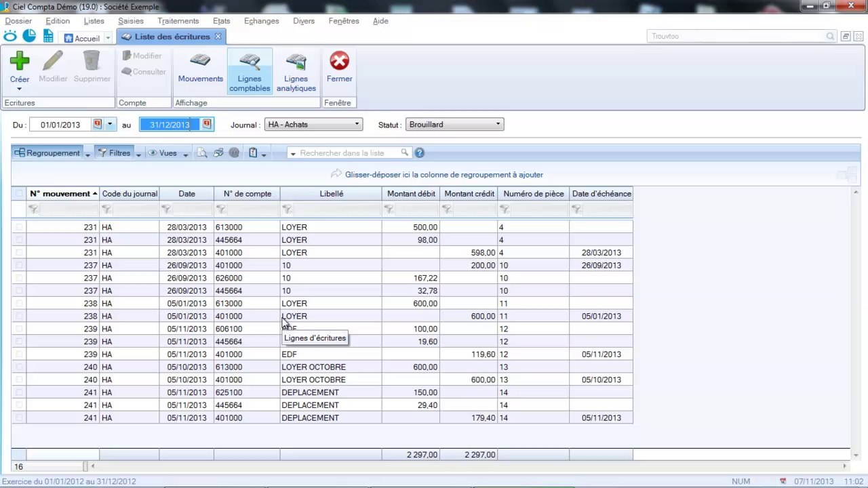868x488 pixels.
Task: Check the row with LOYER debit 98,00
Action: pos(19,240)
